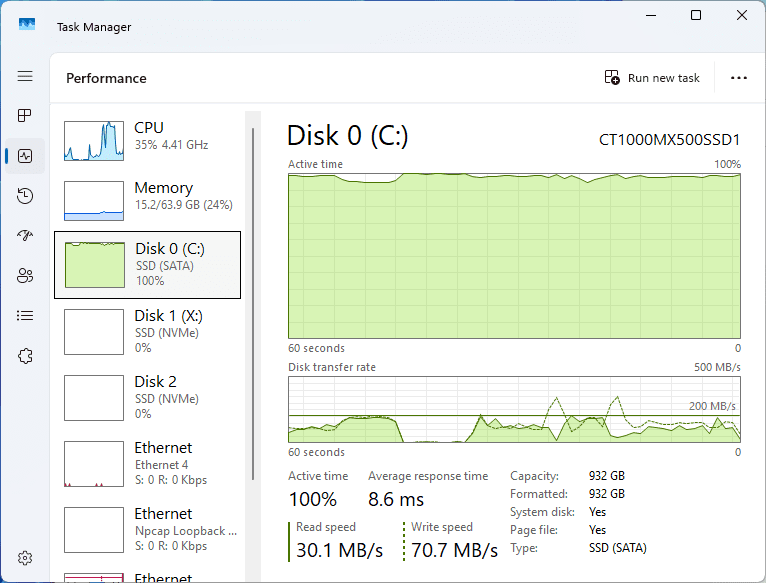Open the Services page icon
The image size is (766, 583).
[x=25, y=356]
